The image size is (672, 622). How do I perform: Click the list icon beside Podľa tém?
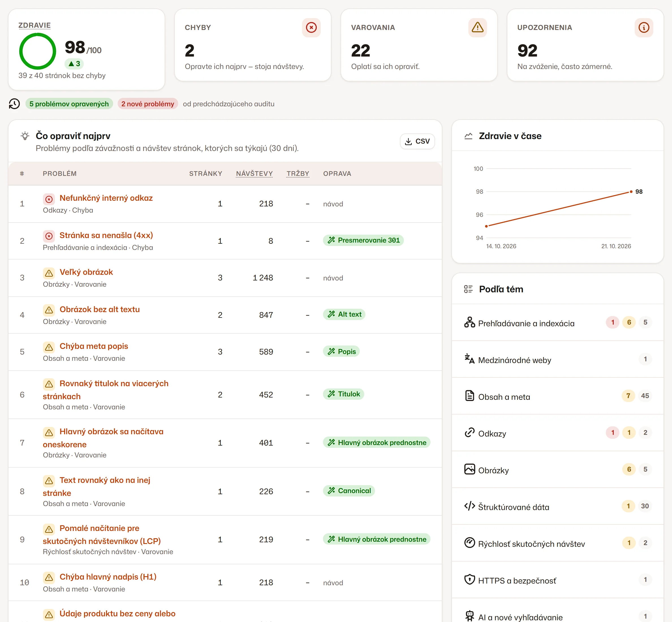coord(468,289)
